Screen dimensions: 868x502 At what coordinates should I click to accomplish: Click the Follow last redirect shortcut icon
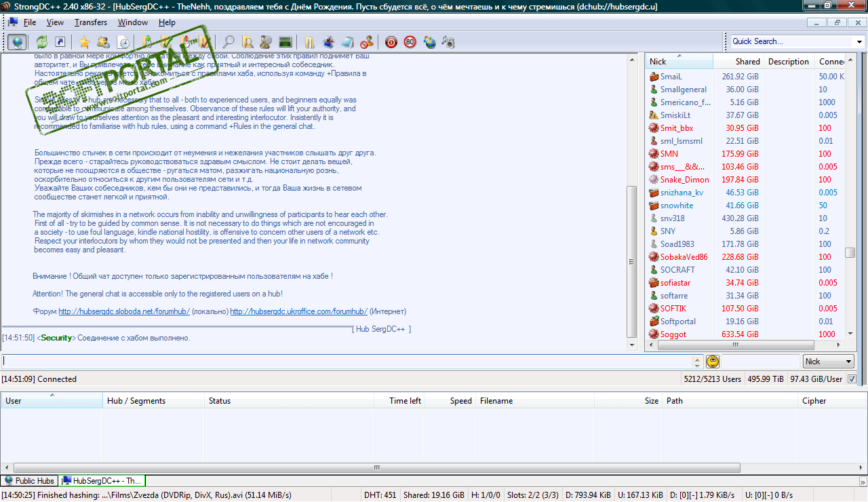click(60, 42)
